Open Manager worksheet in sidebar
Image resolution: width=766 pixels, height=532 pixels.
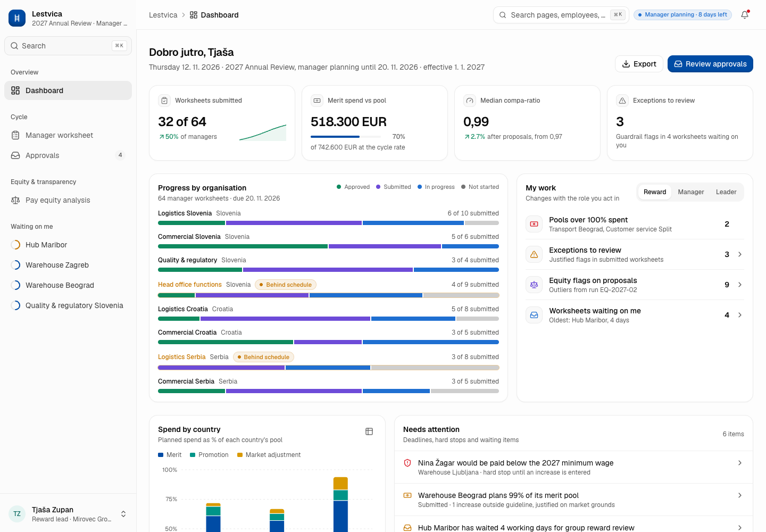click(x=68, y=135)
